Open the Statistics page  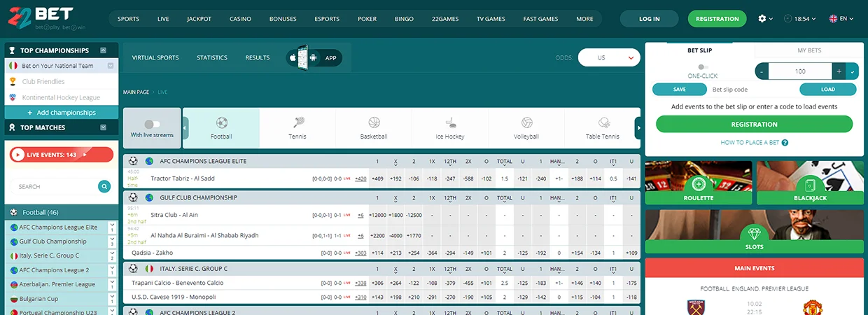pyautogui.click(x=212, y=58)
